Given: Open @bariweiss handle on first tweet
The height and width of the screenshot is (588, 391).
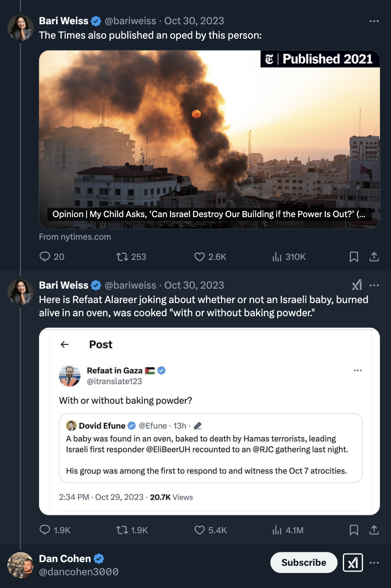Looking at the screenshot, I should click(130, 21).
